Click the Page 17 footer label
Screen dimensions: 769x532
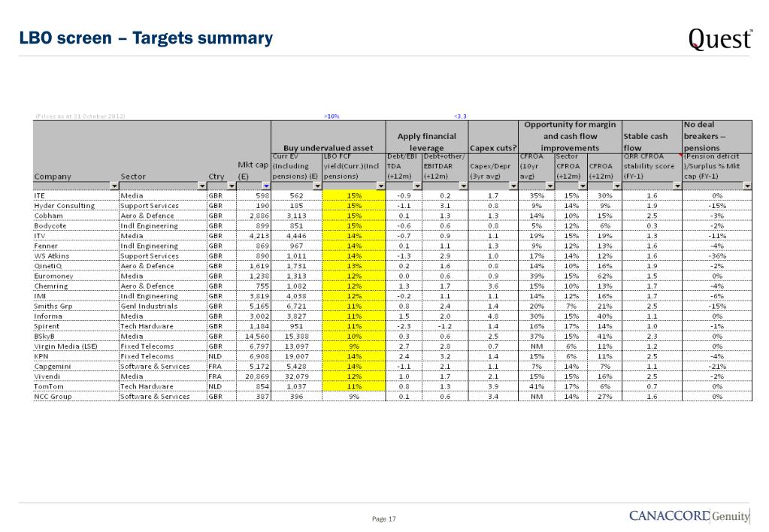tap(384, 518)
